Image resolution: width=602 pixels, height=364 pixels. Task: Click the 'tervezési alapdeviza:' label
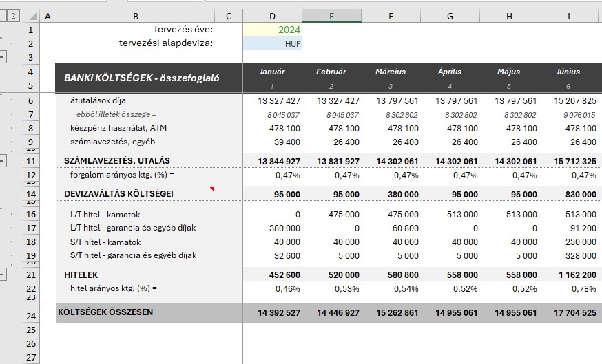point(166,43)
